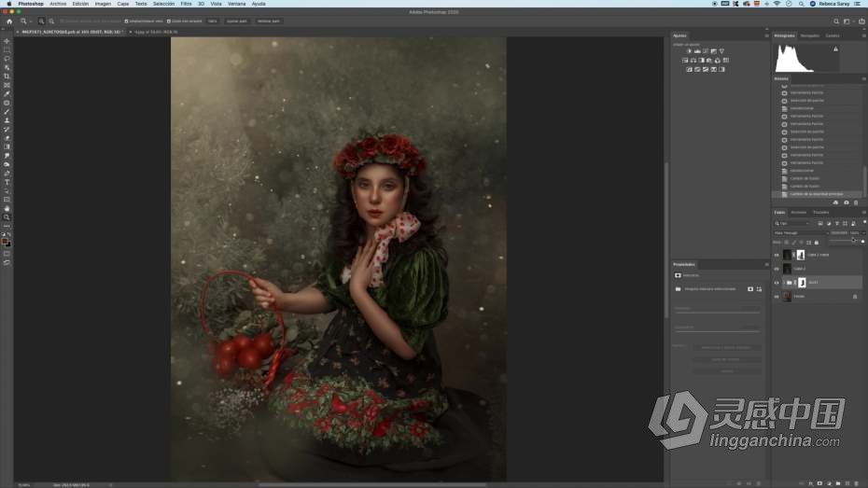Delete the layer using the Layers panel trash icon
868x488 pixels.
click(857, 483)
